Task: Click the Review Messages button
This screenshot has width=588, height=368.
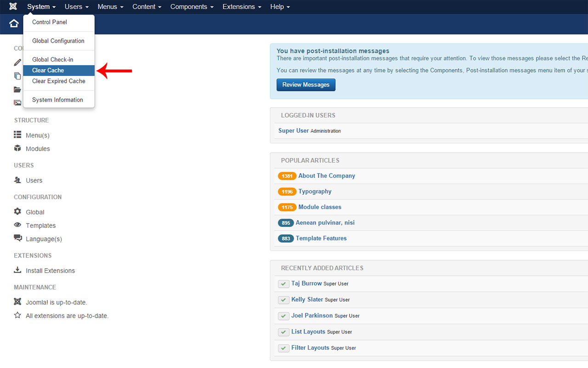Action: [x=306, y=85]
